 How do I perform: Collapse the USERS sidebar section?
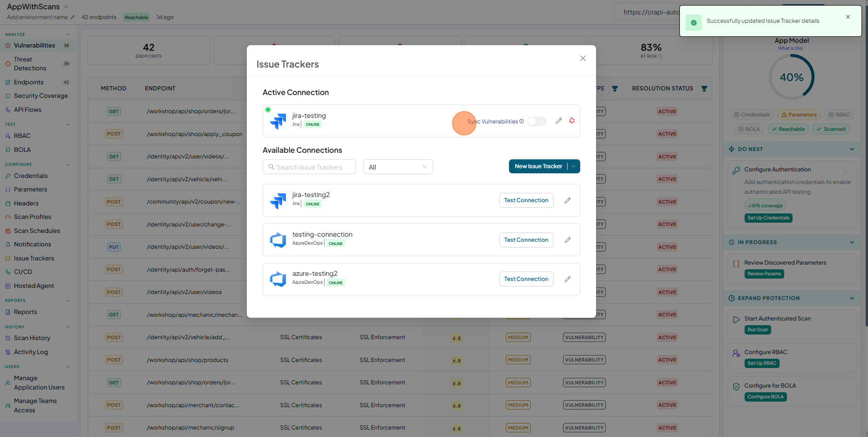[x=68, y=367]
